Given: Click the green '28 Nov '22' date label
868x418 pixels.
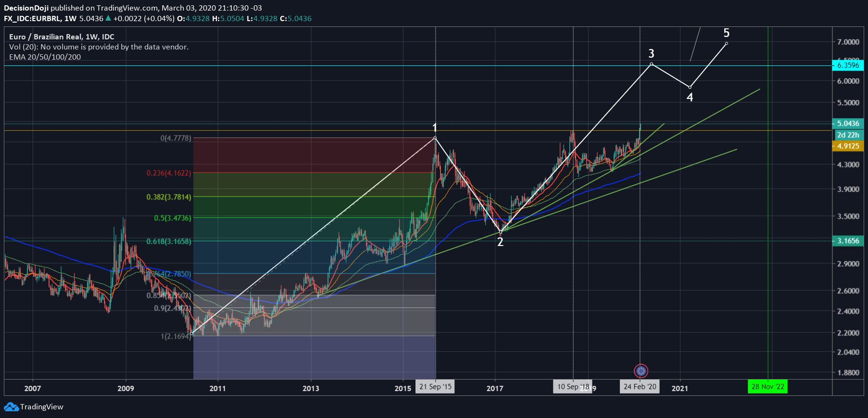Looking at the screenshot, I should pyautogui.click(x=767, y=387).
